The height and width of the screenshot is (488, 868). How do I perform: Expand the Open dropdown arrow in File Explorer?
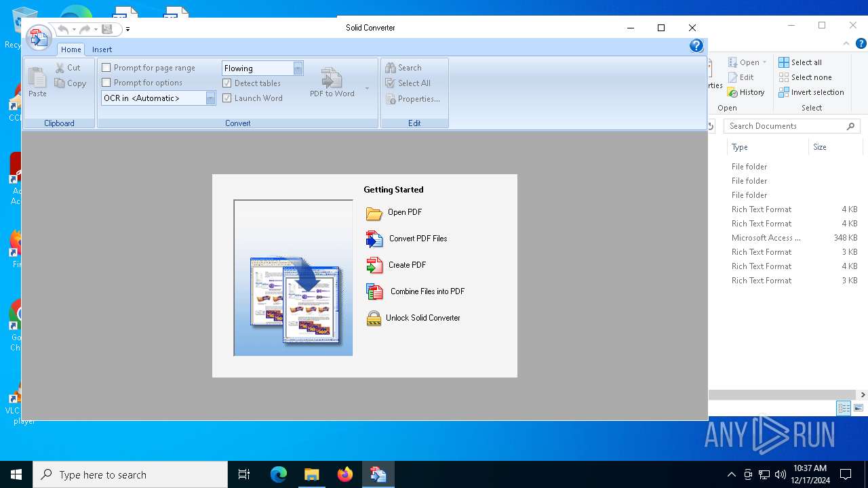click(x=764, y=62)
